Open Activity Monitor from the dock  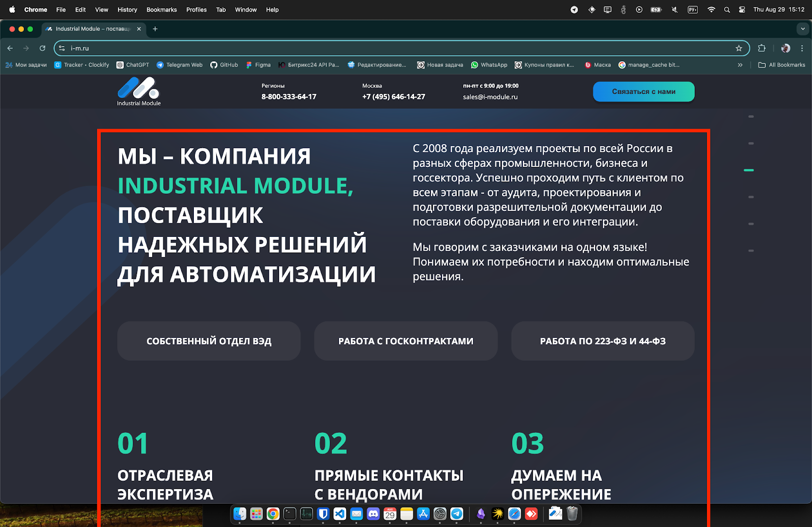(307, 514)
